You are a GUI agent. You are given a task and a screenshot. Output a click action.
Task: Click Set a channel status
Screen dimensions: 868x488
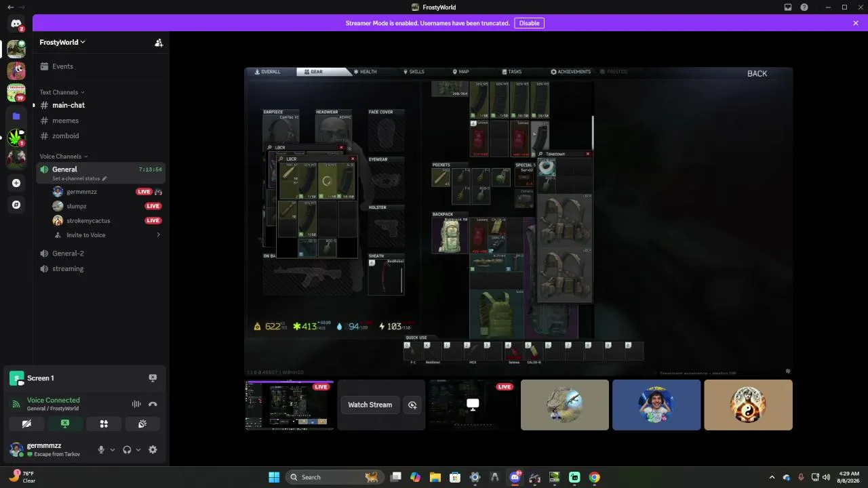pos(79,179)
